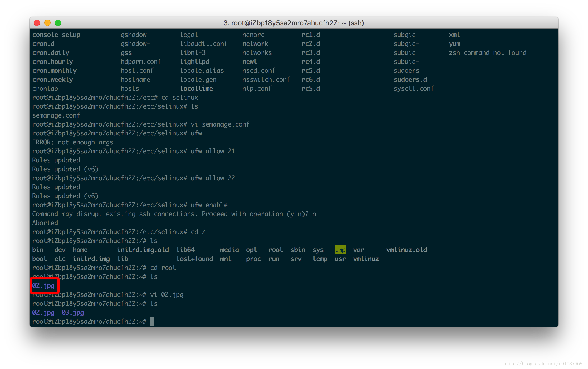Click the 'sudoers.d' directory entry
The width and height of the screenshot is (588, 369).
pyautogui.click(x=410, y=80)
